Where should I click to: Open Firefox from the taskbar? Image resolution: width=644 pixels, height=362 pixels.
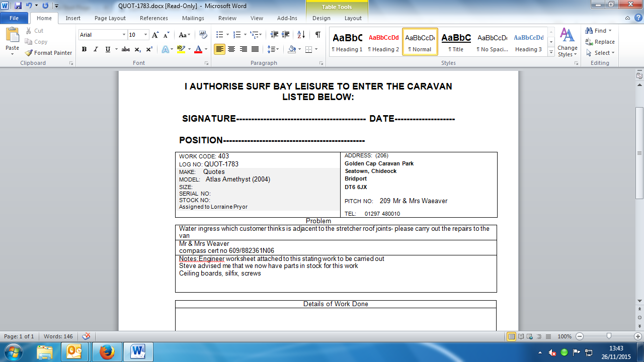coord(107,351)
